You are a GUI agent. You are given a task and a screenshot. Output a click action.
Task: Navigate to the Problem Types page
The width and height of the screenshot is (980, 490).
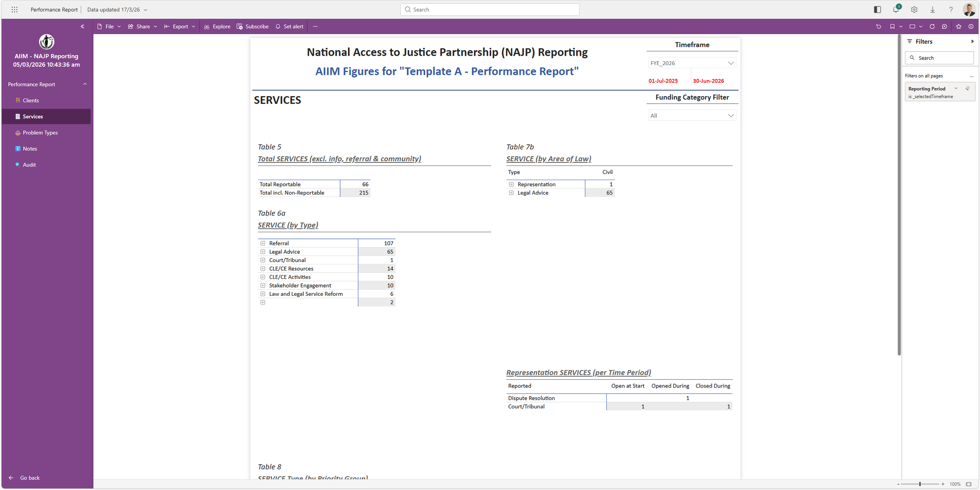40,133
